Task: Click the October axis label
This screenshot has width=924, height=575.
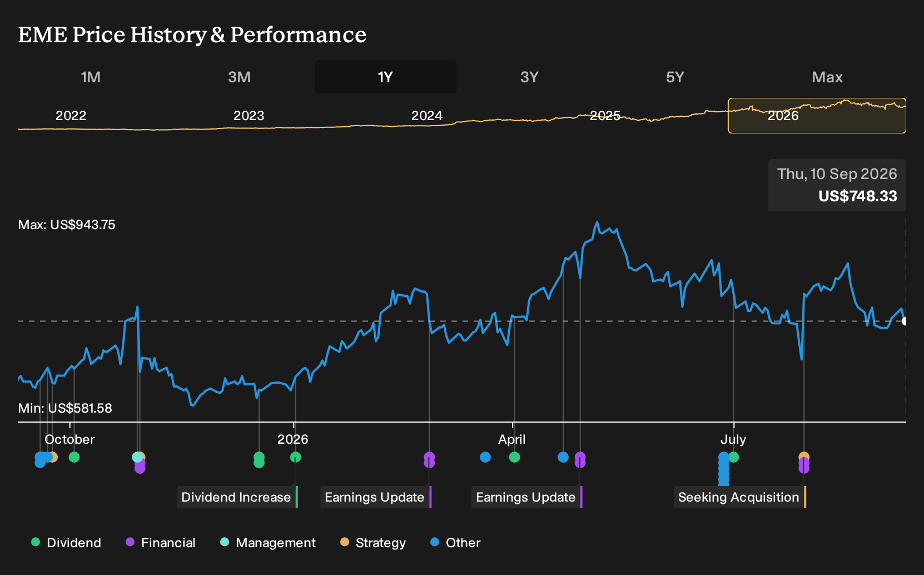Action: pyautogui.click(x=69, y=439)
